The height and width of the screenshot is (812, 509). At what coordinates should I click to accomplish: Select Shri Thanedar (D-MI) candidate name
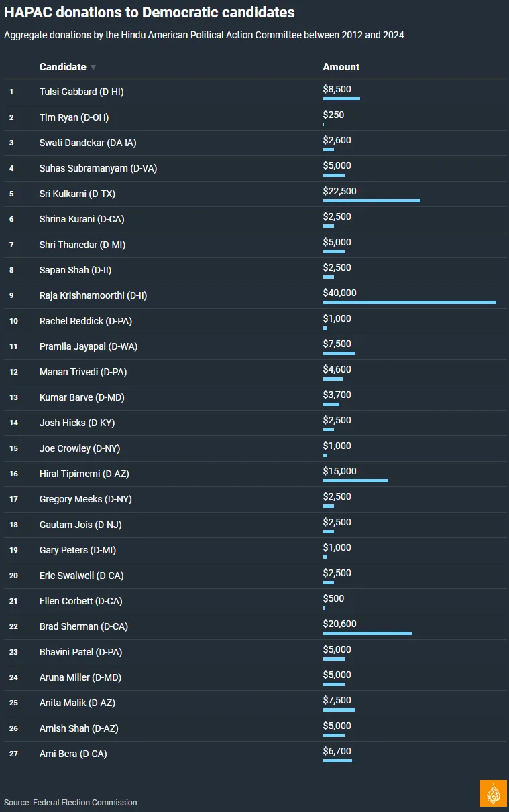(x=82, y=245)
